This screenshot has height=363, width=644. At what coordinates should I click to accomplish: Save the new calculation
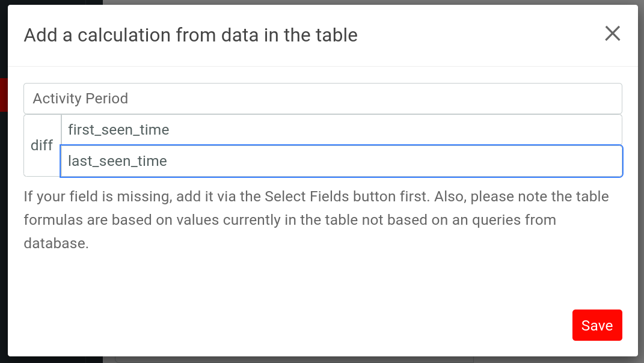click(596, 325)
